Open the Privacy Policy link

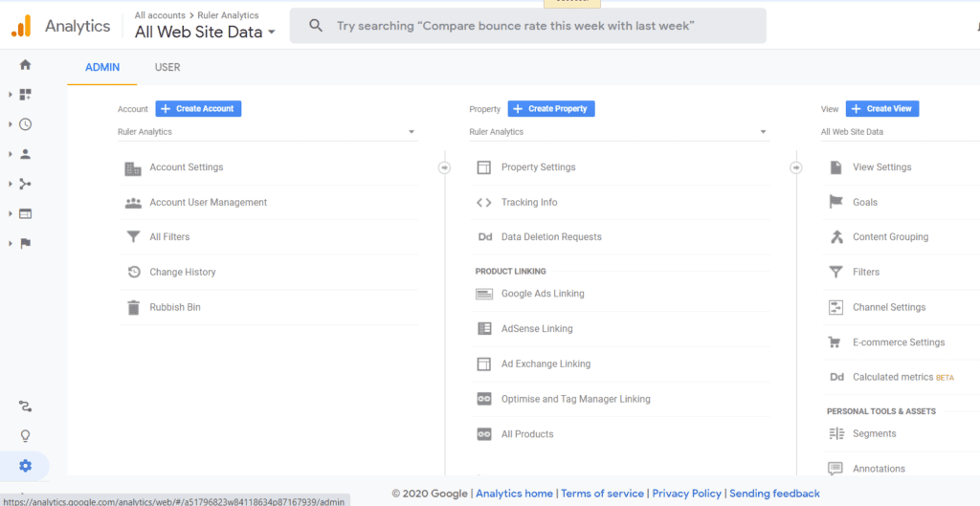coord(686,494)
